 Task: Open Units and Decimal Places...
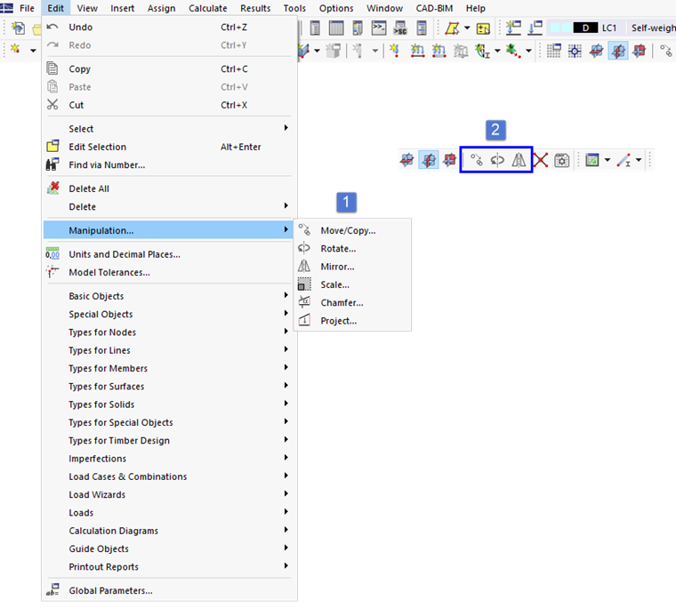169,254
